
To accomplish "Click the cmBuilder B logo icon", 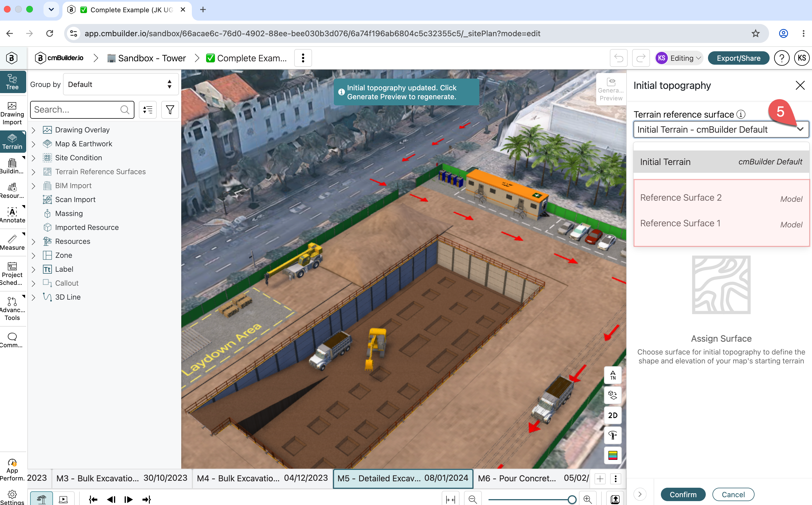I will click(x=12, y=58).
